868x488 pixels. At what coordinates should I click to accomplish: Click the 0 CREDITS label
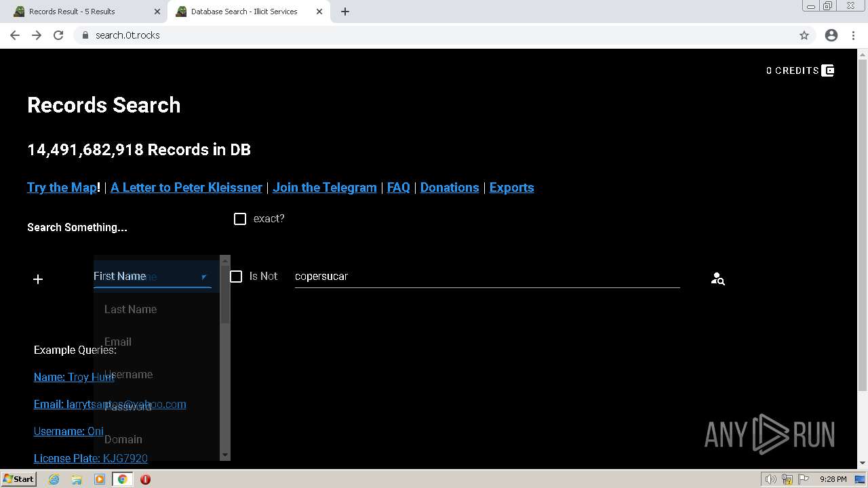tap(793, 70)
